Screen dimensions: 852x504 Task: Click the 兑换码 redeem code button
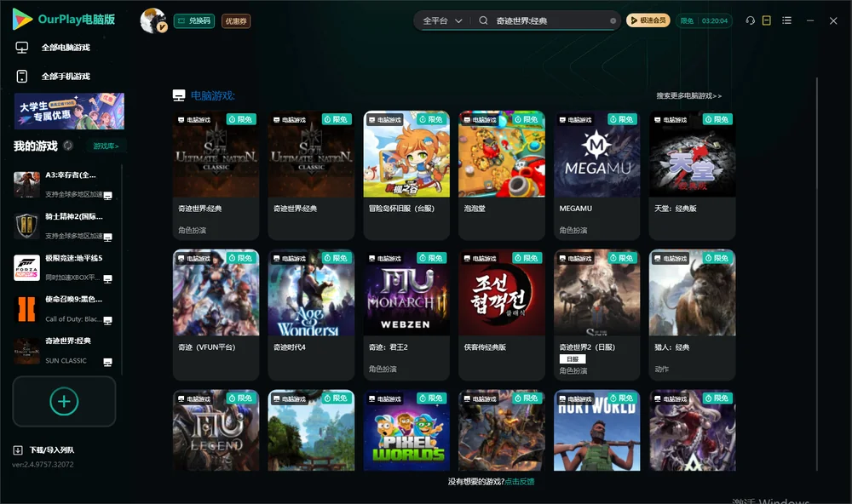[194, 21]
